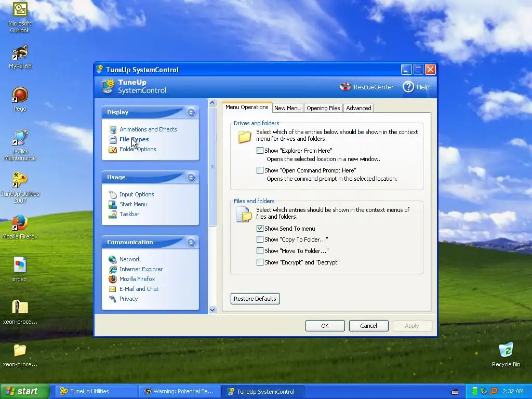Click the Restore Defaults button

point(255,299)
